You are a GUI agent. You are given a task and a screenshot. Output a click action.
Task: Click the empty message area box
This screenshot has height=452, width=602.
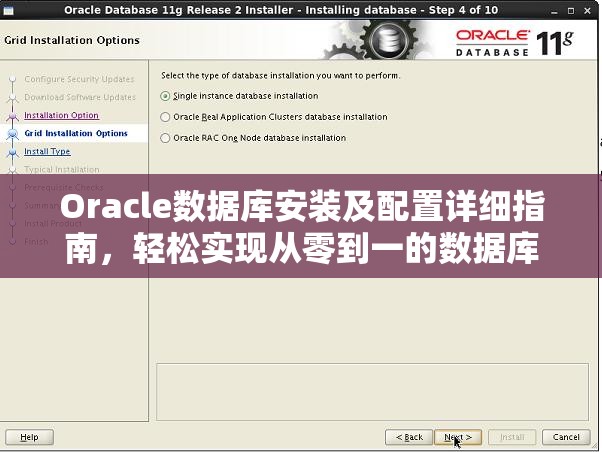[x=372, y=392]
